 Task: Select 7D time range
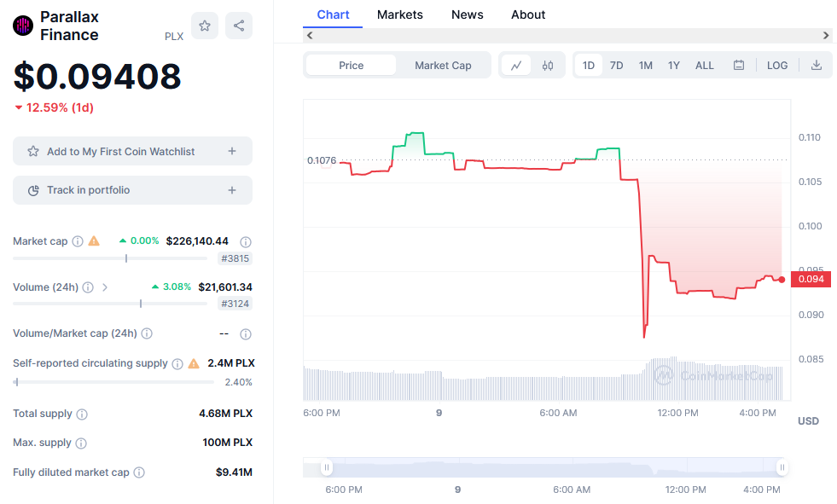(x=617, y=66)
